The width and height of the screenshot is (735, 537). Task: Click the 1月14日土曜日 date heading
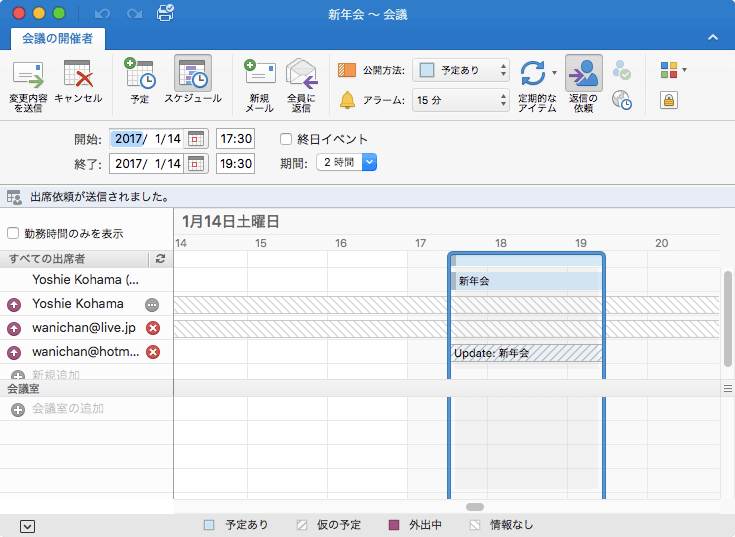[x=231, y=221]
